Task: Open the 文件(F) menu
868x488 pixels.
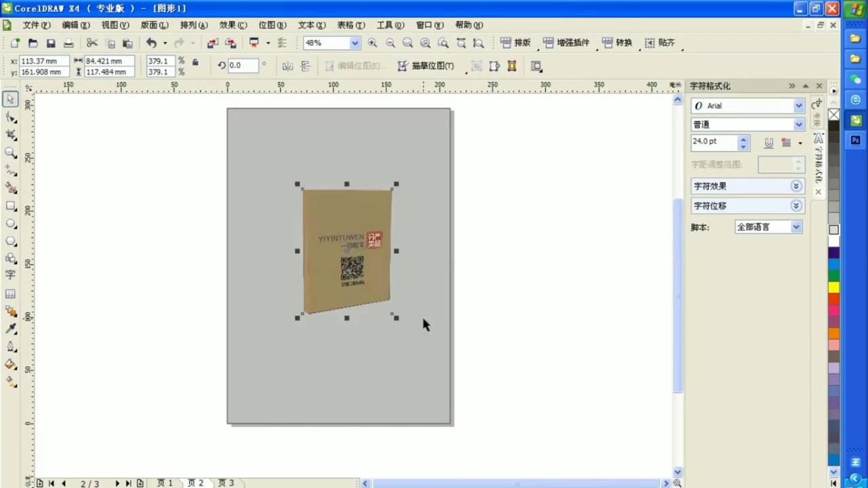Action: [x=37, y=25]
